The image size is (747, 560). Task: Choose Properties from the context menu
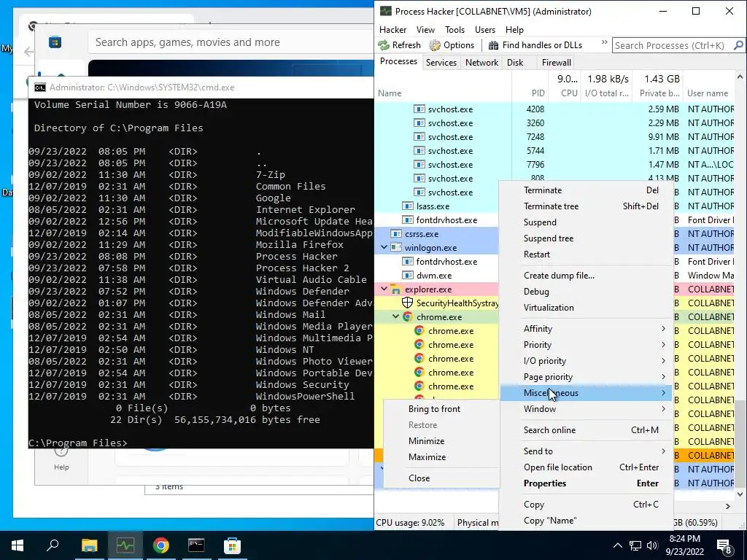coord(587,483)
